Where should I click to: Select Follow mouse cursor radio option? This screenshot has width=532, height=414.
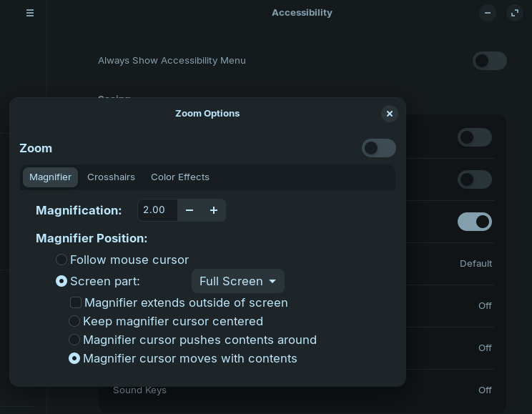61,260
